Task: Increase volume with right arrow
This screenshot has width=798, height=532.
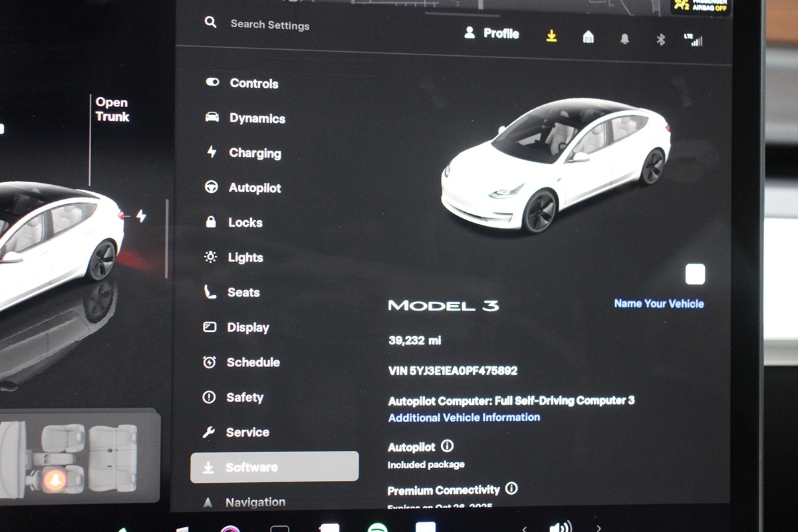Action: coord(598,529)
